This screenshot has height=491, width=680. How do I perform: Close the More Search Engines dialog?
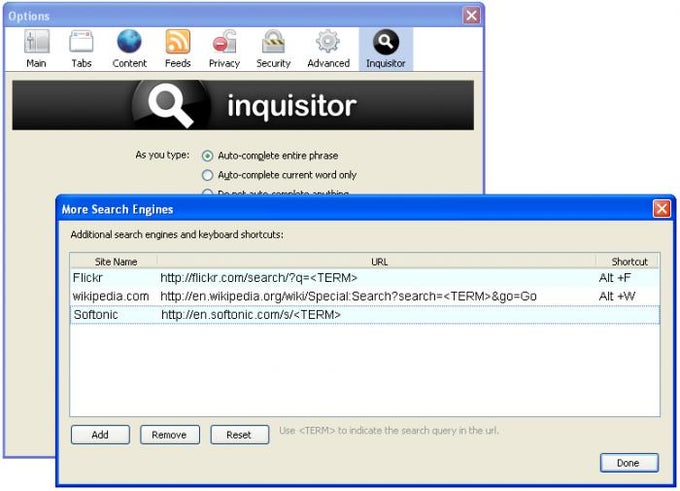pos(662,209)
